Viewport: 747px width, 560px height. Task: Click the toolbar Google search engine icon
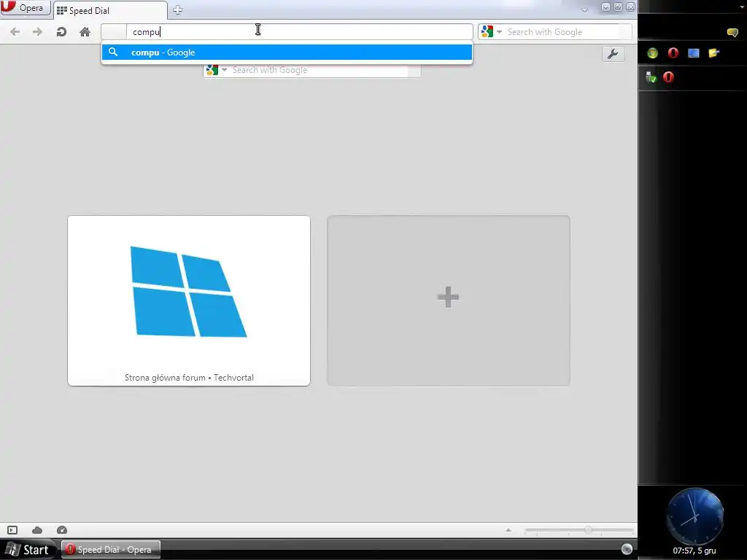[487, 31]
